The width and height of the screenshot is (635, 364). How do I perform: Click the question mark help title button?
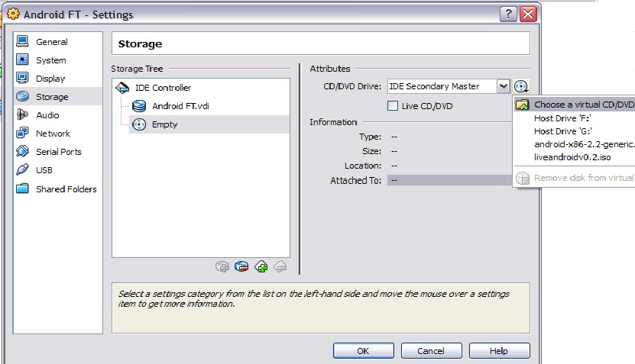click(508, 14)
